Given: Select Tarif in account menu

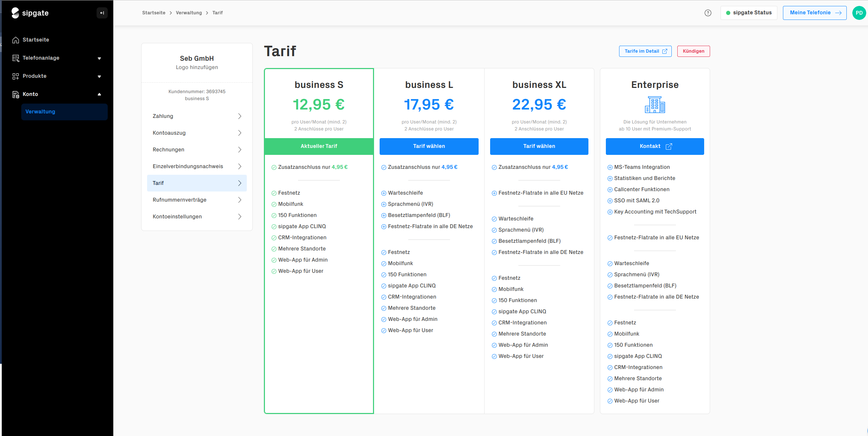Looking at the screenshot, I should click(197, 183).
